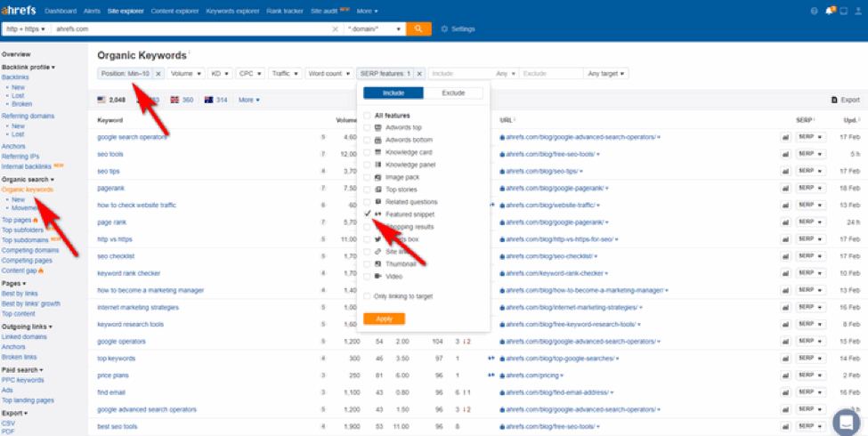Open the Settings gear next to search
The width and height of the screenshot is (868, 436).
pos(458,28)
